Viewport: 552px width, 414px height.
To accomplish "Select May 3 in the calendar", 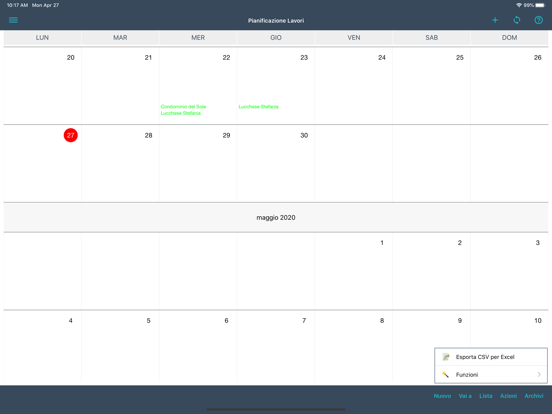I will coord(538,243).
